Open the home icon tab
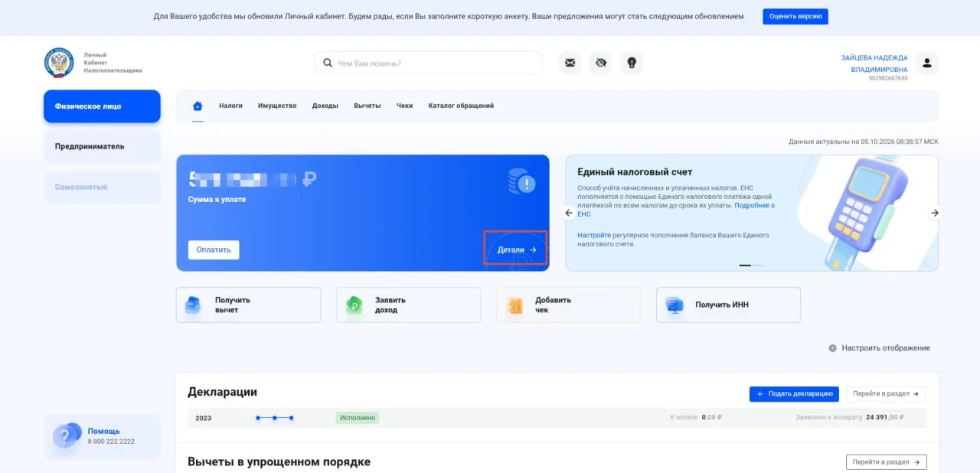The width and height of the screenshot is (980, 473). click(198, 106)
